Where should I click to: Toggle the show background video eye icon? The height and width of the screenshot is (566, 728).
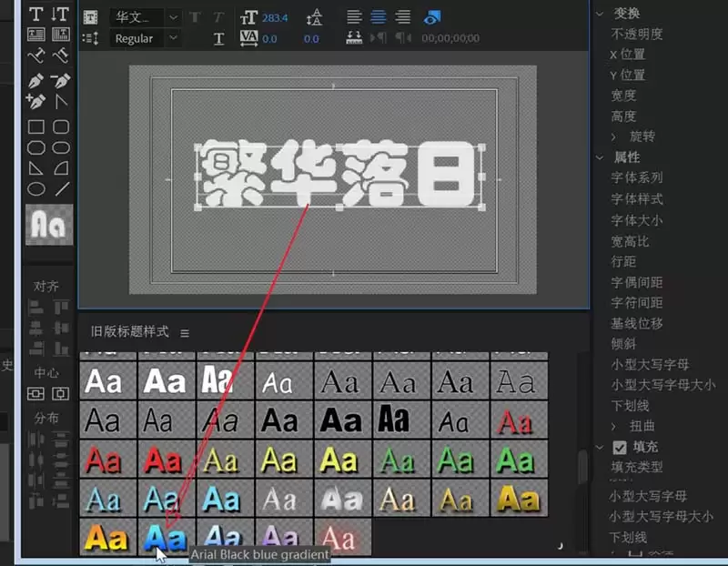click(x=432, y=17)
